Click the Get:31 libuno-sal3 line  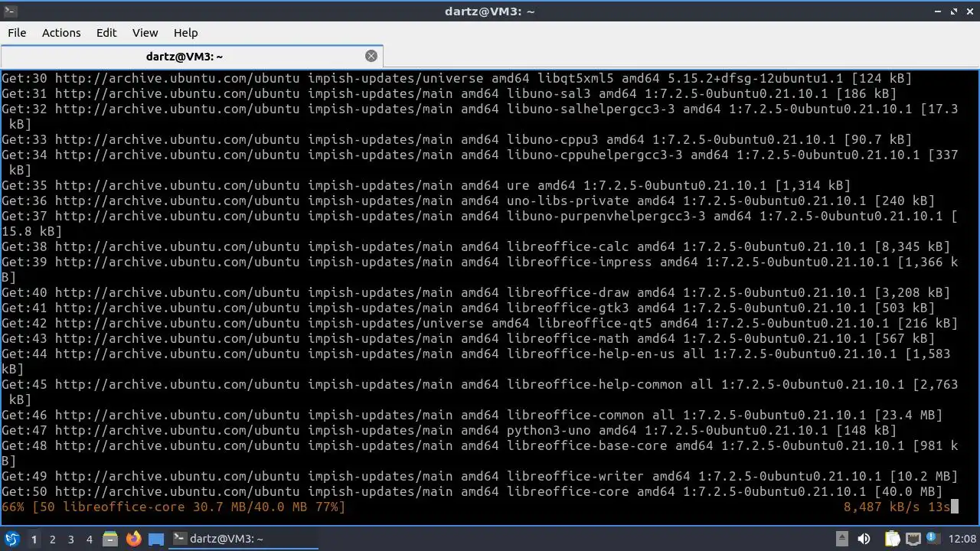[449, 93]
